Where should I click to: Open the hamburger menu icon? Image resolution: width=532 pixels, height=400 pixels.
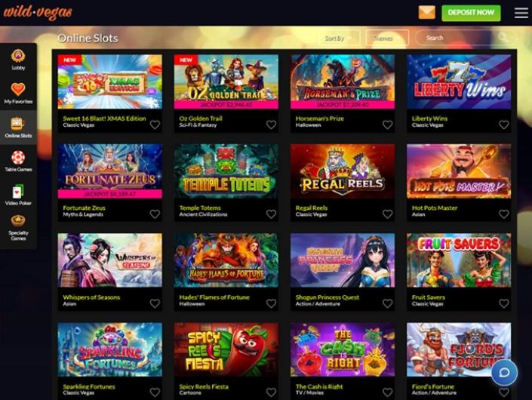[x=521, y=13]
